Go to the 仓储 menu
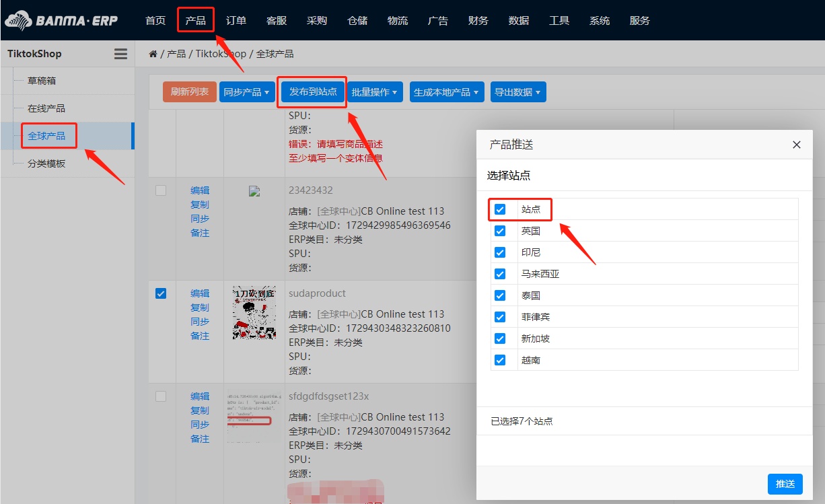The image size is (825, 504). [x=357, y=20]
